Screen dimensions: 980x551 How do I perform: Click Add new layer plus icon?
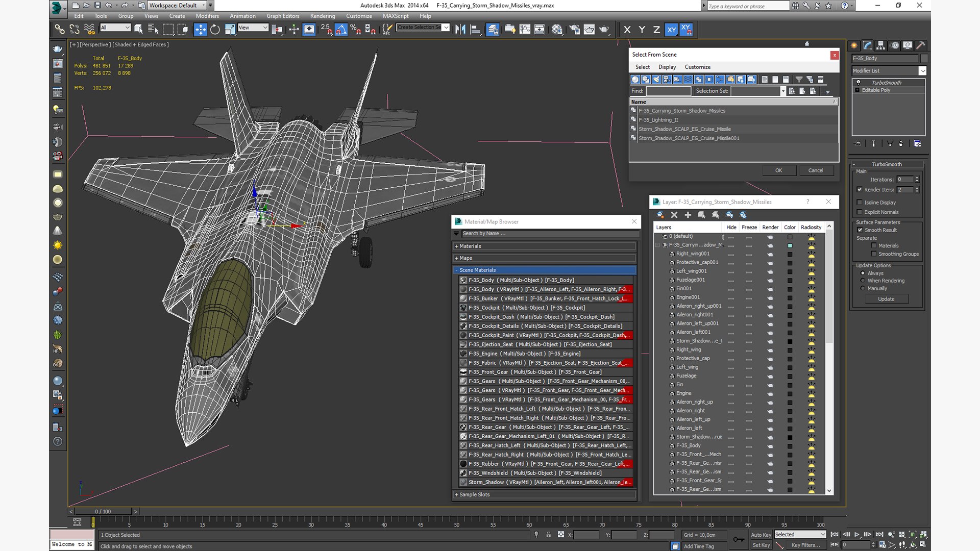point(688,215)
